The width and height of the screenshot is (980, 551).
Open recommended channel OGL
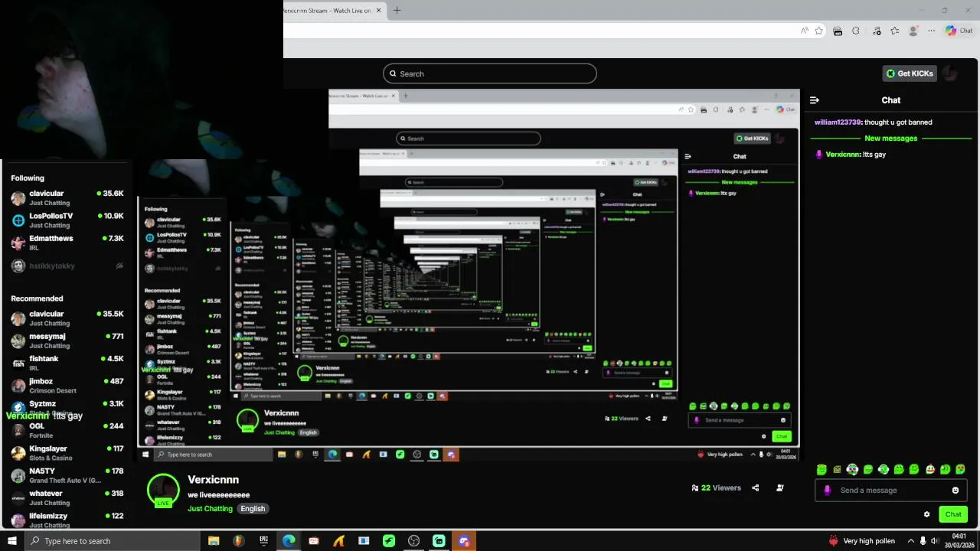click(67, 430)
